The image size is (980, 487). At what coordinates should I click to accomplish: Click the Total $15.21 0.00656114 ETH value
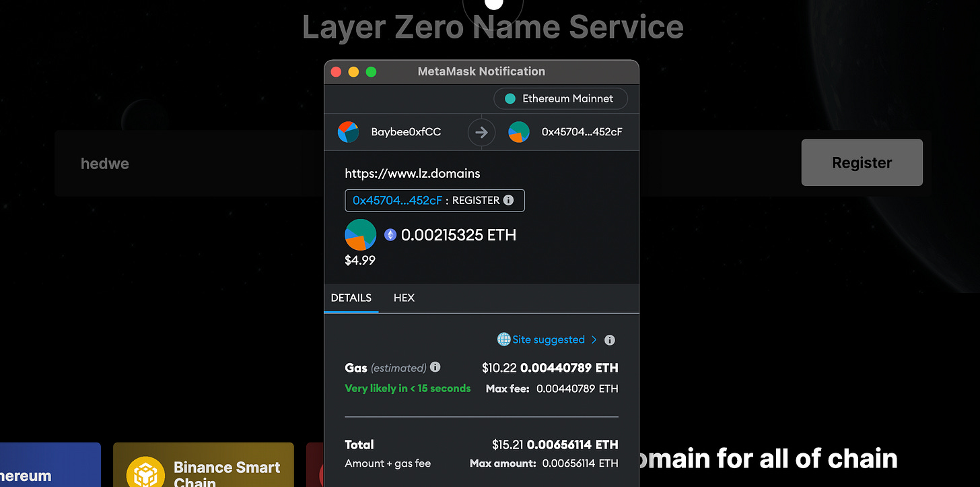pyautogui.click(x=555, y=445)
